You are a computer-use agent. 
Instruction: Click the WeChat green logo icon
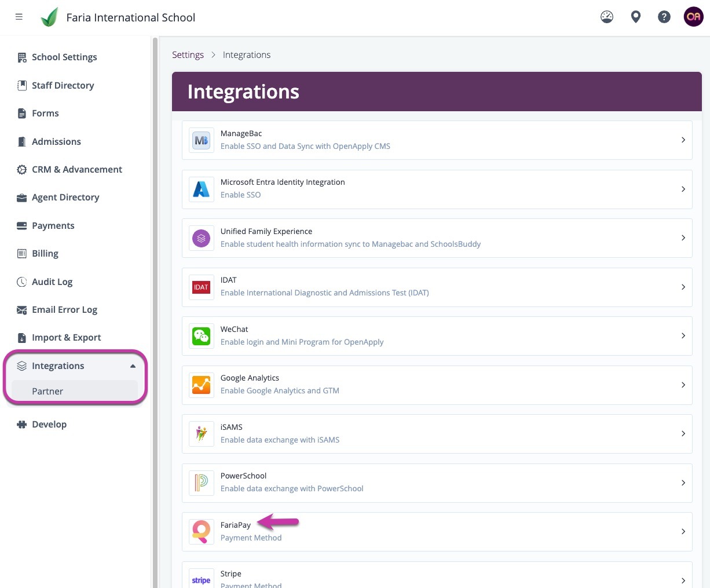[201, 336]
